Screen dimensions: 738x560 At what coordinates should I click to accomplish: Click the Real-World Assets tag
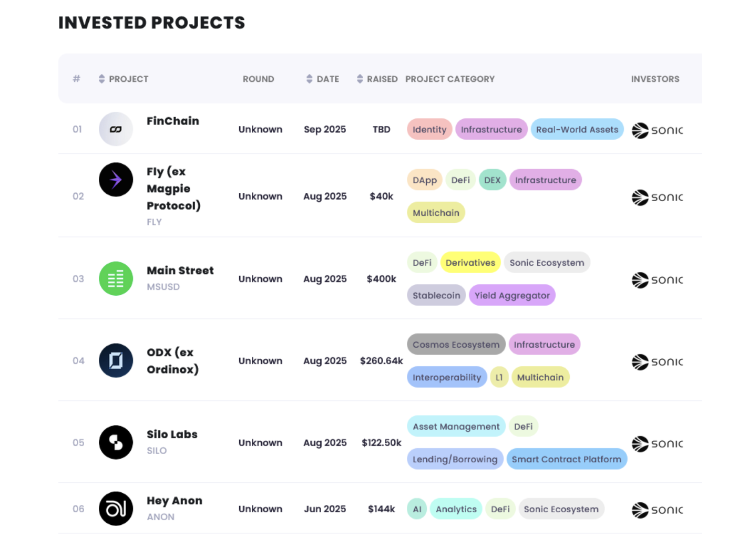click(x=577, y=129)
